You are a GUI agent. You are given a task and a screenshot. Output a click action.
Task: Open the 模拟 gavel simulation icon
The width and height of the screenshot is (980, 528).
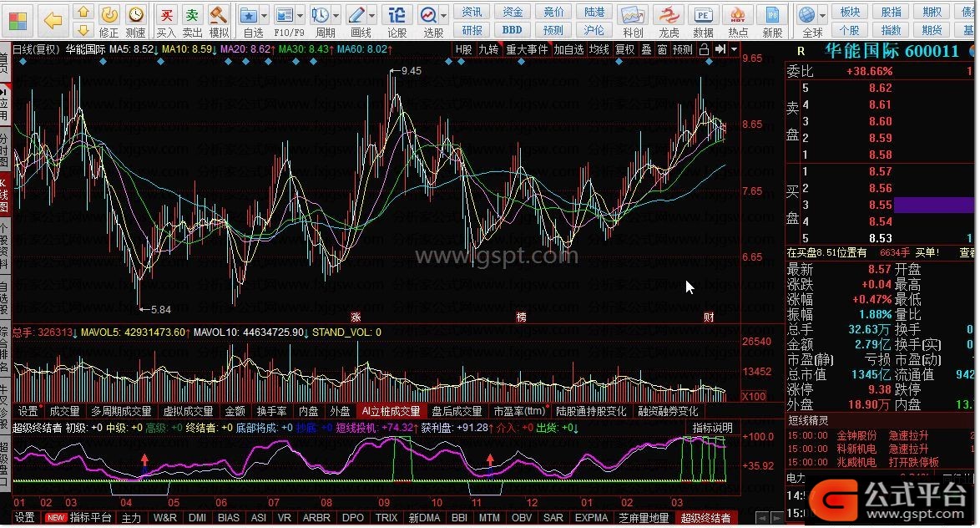click(x=218, y=14)
